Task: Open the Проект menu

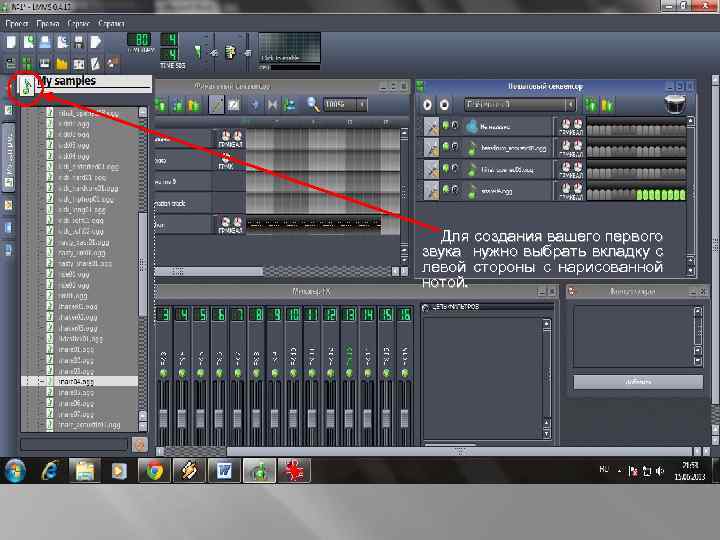Action: click(17, 23)
